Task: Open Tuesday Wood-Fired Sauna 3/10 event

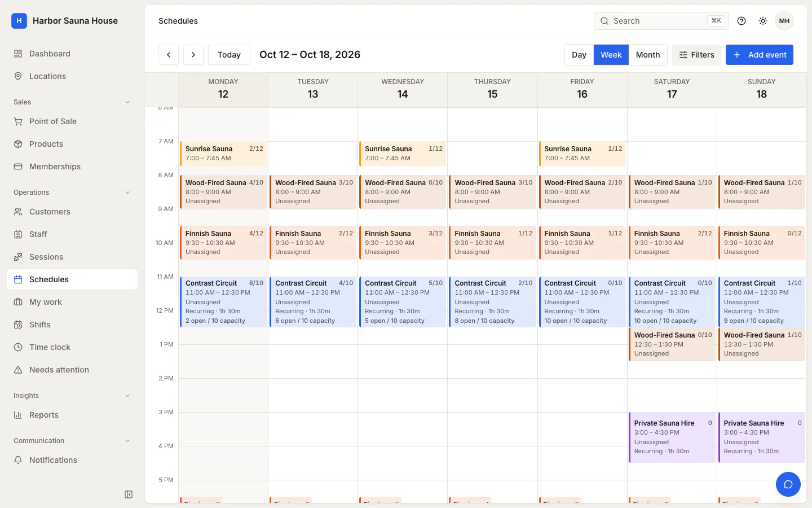Action: tap(313, 192)
